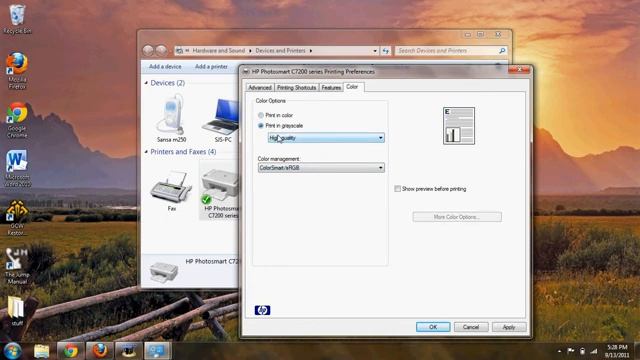
Task: Open Firefox from the taskbar
Action: 99,351
